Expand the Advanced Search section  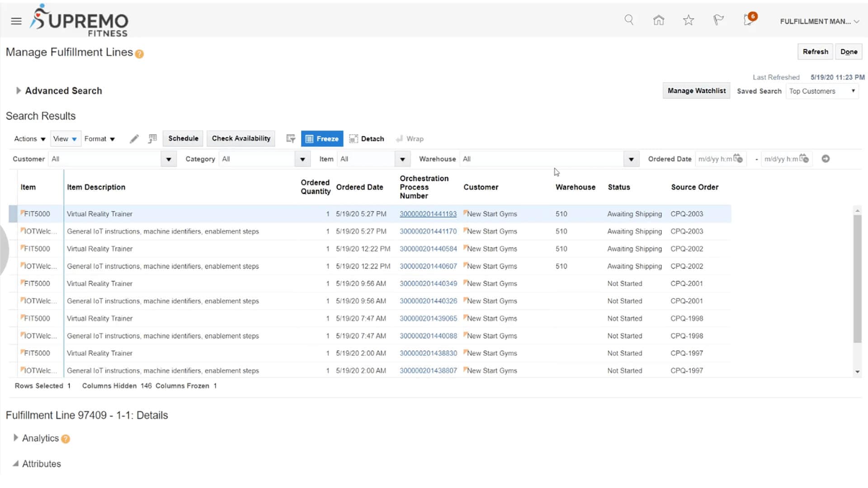(18, 90)
